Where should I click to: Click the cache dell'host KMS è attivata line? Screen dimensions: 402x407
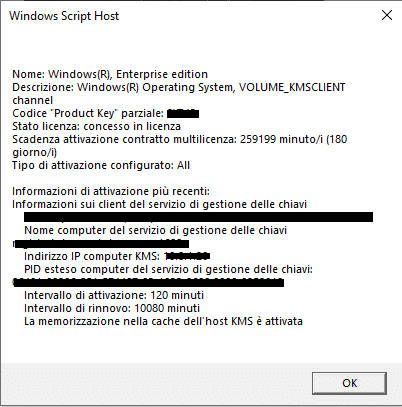[163, 321]
